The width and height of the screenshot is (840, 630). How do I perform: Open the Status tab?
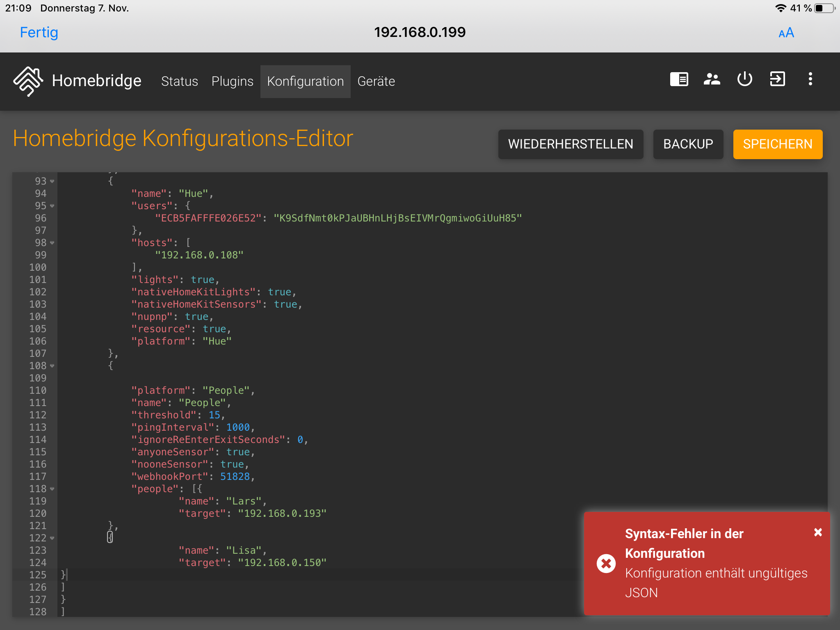tap(179, 81)
